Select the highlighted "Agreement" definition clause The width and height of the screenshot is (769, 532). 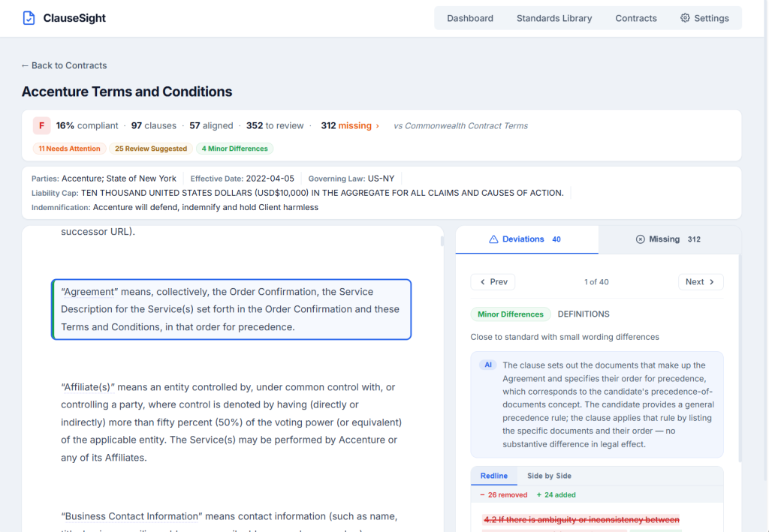tap(231, 309)
